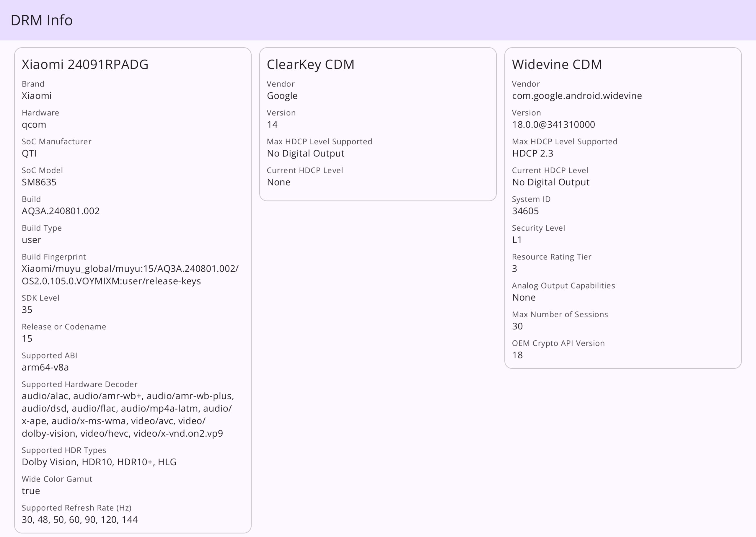The width and height of the screenshot is (756, 537).
Task: Click the Build Fingerprint value text
Action: pyautogui.click(x=130, y=275)
